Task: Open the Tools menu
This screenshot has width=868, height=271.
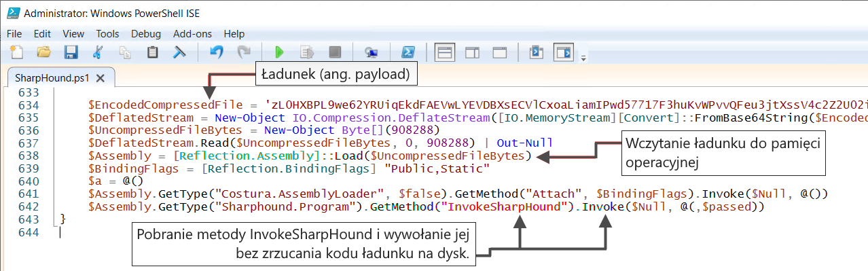Action: 107,33
